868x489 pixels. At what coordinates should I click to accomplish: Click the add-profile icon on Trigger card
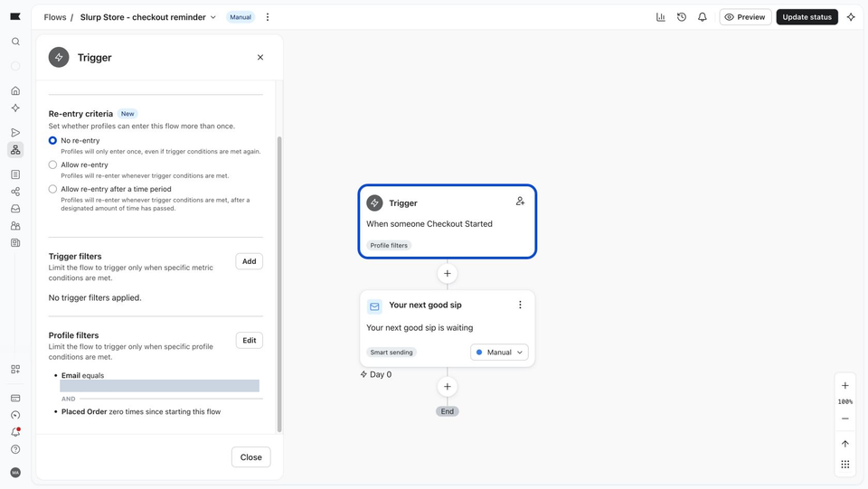(x=520, y=202)
